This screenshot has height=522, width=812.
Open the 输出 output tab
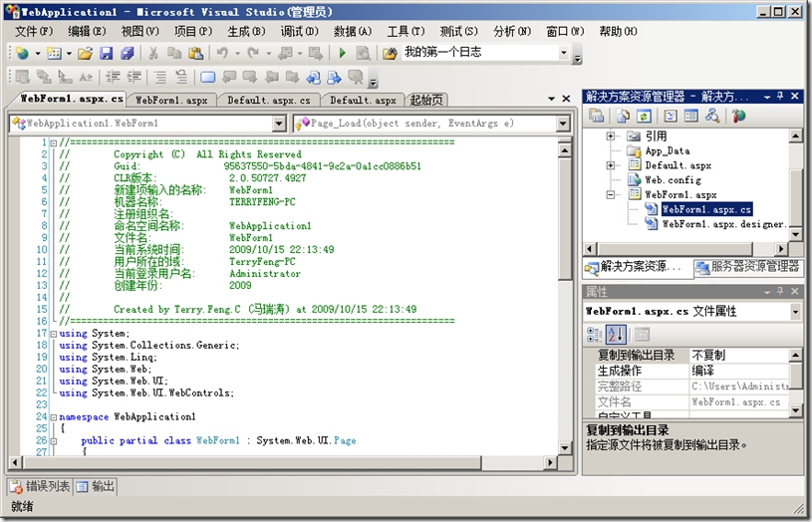(96, 486)
